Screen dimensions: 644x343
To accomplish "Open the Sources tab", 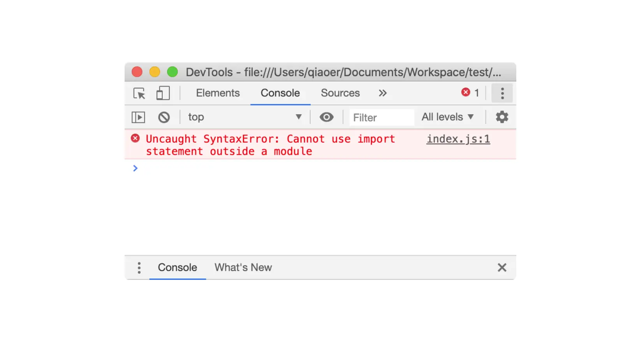I will tap(340, 93).
